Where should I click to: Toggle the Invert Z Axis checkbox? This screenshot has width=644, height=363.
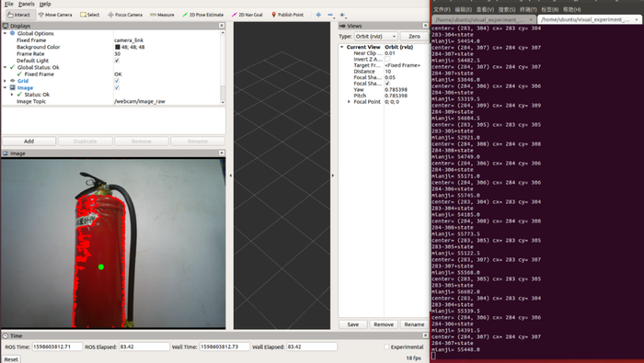coord(387,59)
